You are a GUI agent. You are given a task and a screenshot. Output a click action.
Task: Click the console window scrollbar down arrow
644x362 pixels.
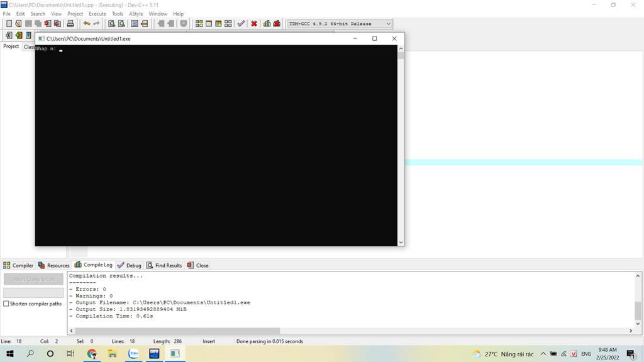[x=401, y=242]
